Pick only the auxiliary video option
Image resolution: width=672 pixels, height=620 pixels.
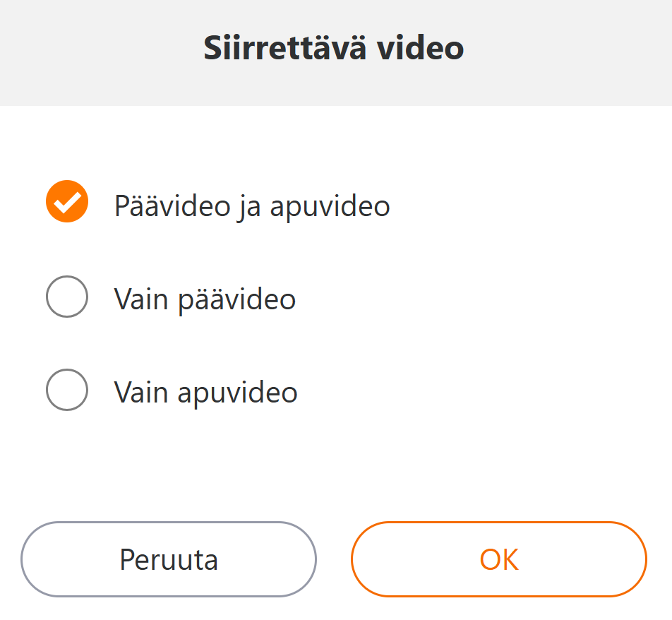(x=67, y=389)
